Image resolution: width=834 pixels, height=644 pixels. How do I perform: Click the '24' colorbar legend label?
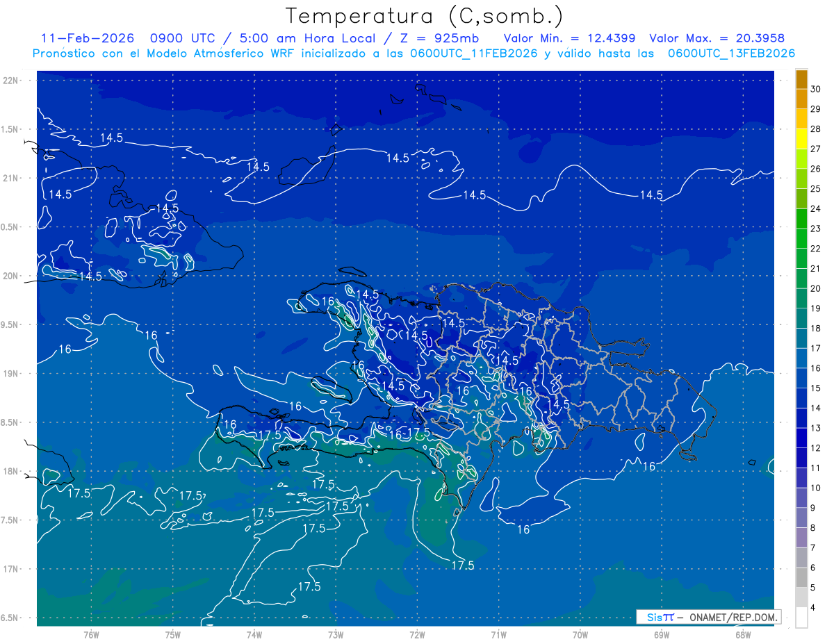(816, 209)
